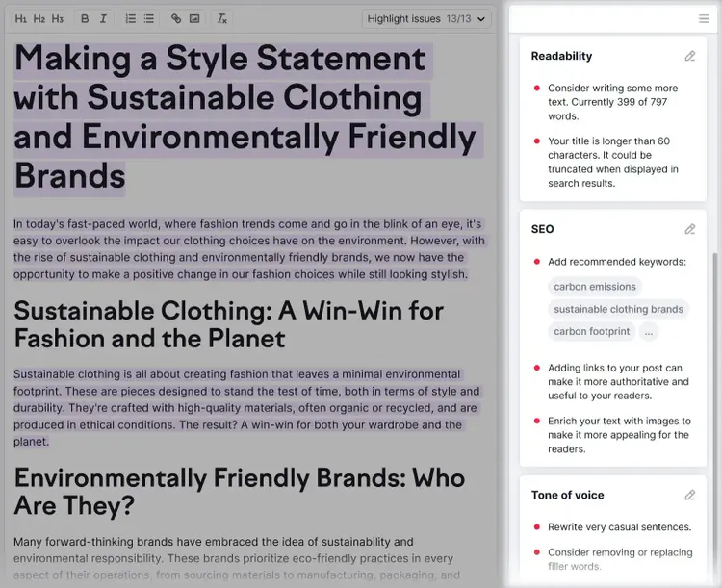Expand more keywords with ellipsis chip
This screenshot has height=588, width=722.
pos(649,331)
